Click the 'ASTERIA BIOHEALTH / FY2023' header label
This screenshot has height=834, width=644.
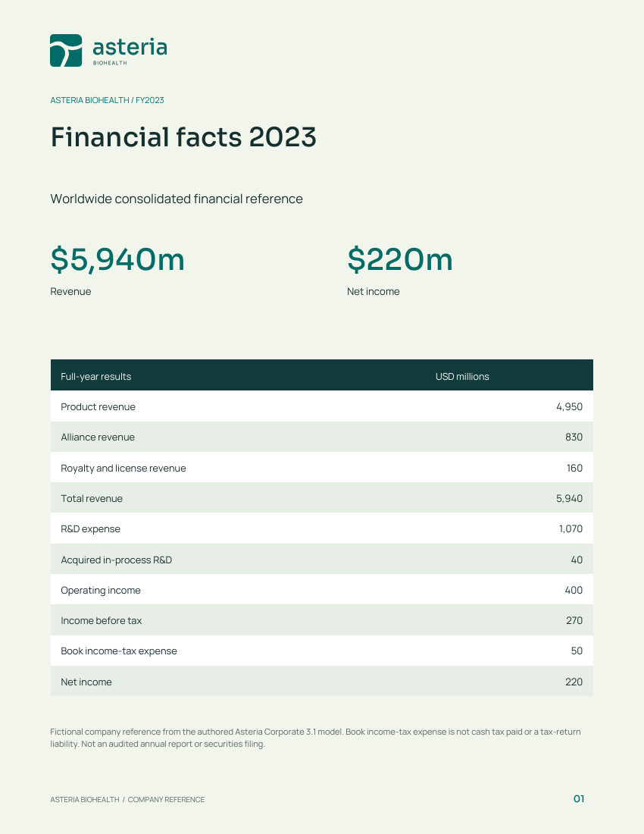click(107, 100)
